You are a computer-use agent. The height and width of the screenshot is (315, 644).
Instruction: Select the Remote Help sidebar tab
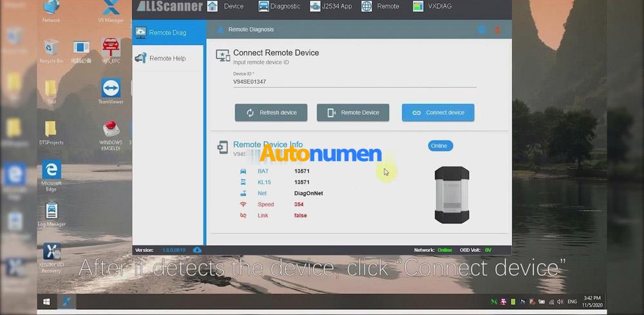click(168, 59)
